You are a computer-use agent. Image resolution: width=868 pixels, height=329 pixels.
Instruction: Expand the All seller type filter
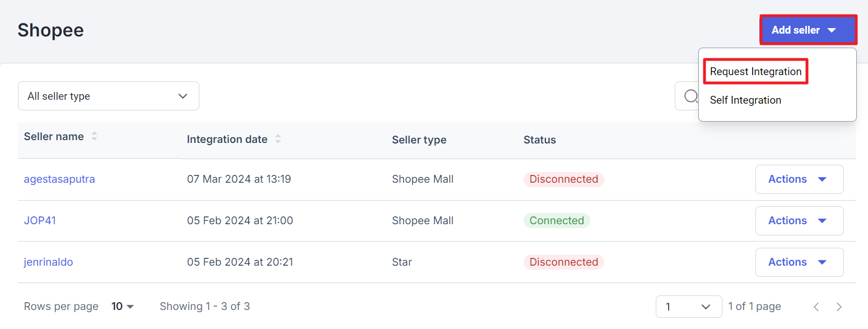(109, 96)
